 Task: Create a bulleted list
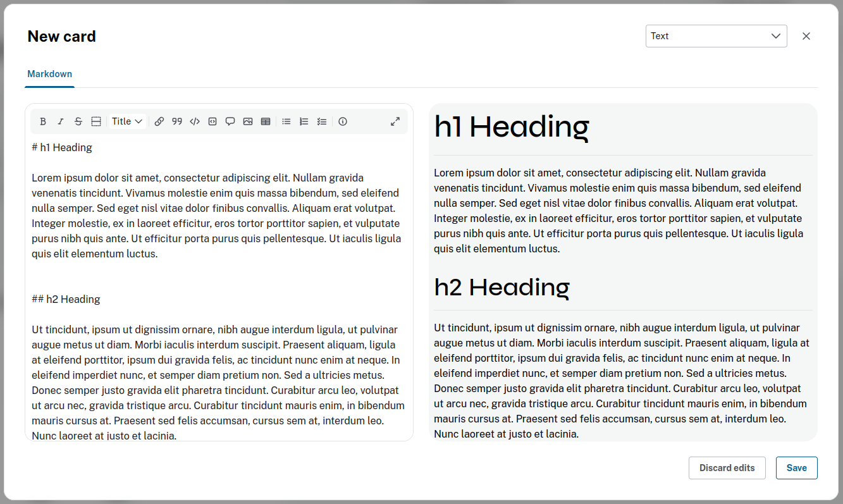click(x=286, y=121)
